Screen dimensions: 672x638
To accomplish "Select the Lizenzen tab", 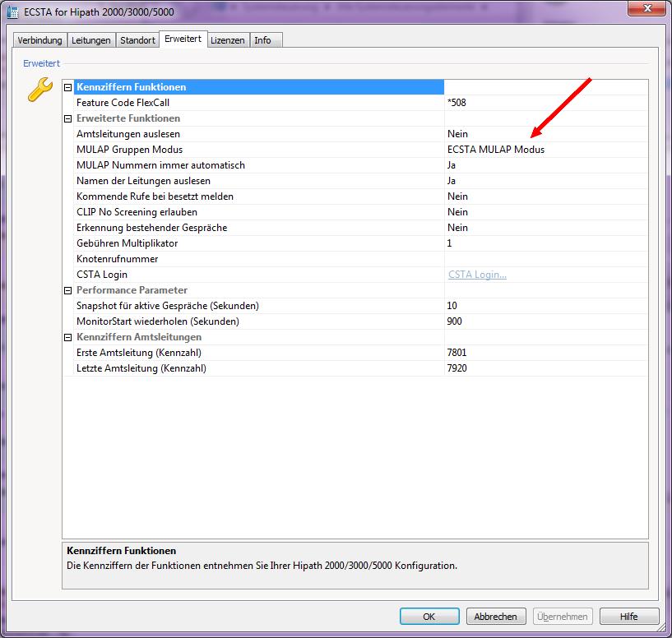I will click(x=227, y=40).
